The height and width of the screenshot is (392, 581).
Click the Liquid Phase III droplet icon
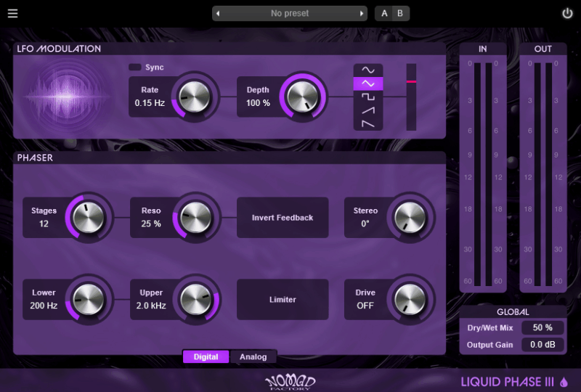click(564, 382)
